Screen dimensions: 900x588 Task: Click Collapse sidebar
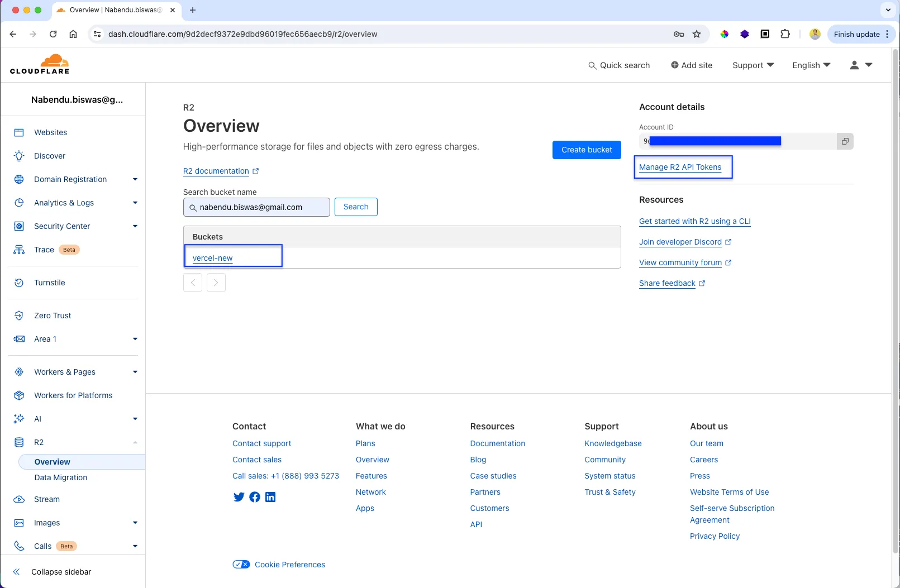click(52, 572)
